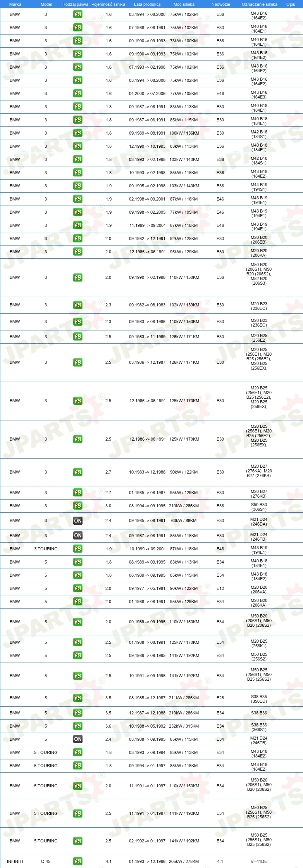Click petrol icon in 03.1993 -> 02.1998 row

77,159
